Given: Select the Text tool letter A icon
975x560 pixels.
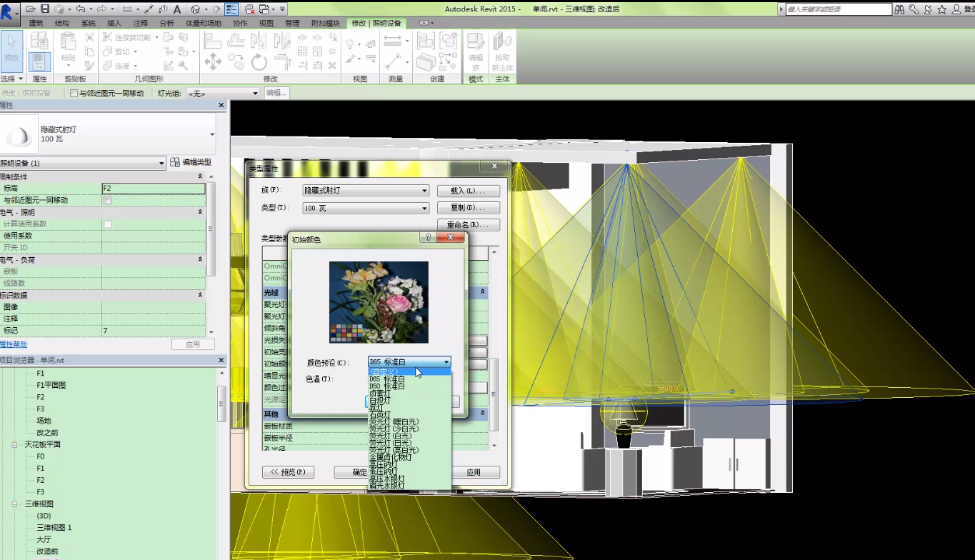Looking at the screenshot, I should point(177,9).
